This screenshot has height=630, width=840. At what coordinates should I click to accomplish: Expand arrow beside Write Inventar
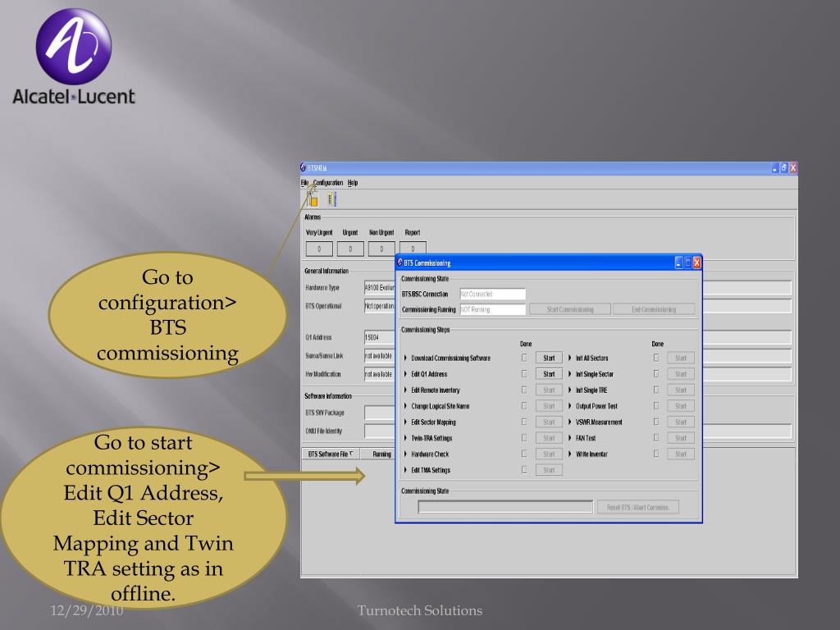[570, 454]
